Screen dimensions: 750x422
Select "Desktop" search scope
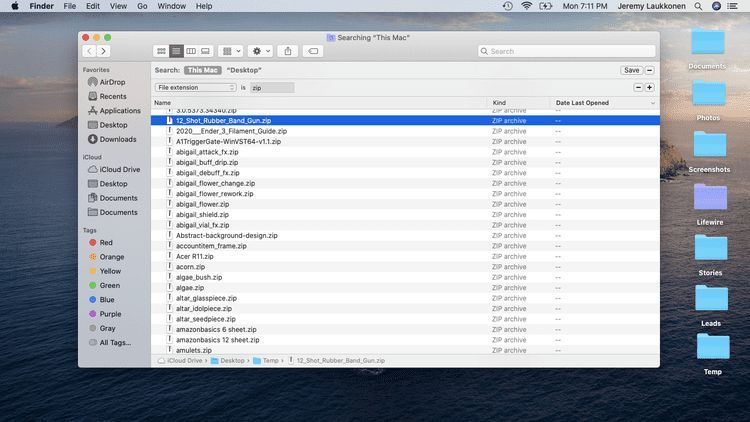[244, 70]
